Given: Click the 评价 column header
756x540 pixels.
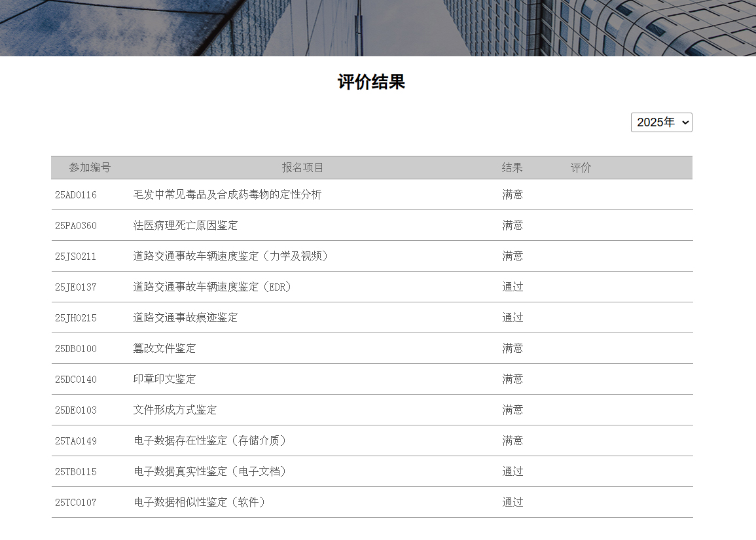Looking at the screenshot, I should [x=582, y=168].
